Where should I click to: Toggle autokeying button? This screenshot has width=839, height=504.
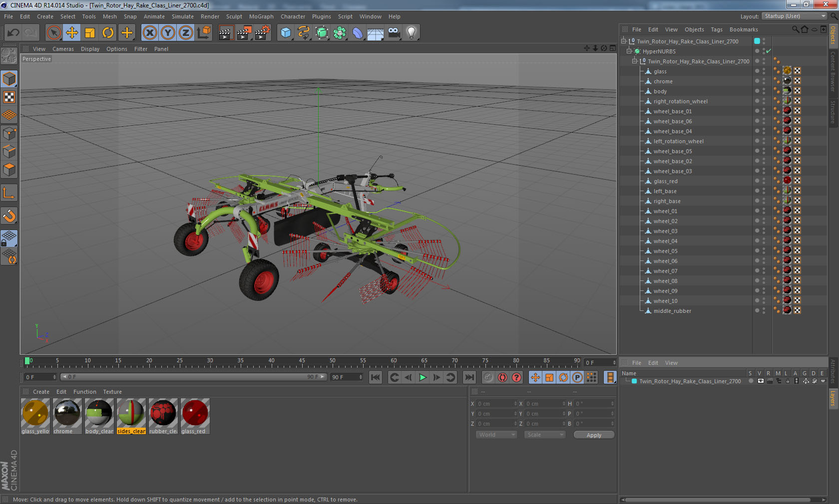point(502,377)
